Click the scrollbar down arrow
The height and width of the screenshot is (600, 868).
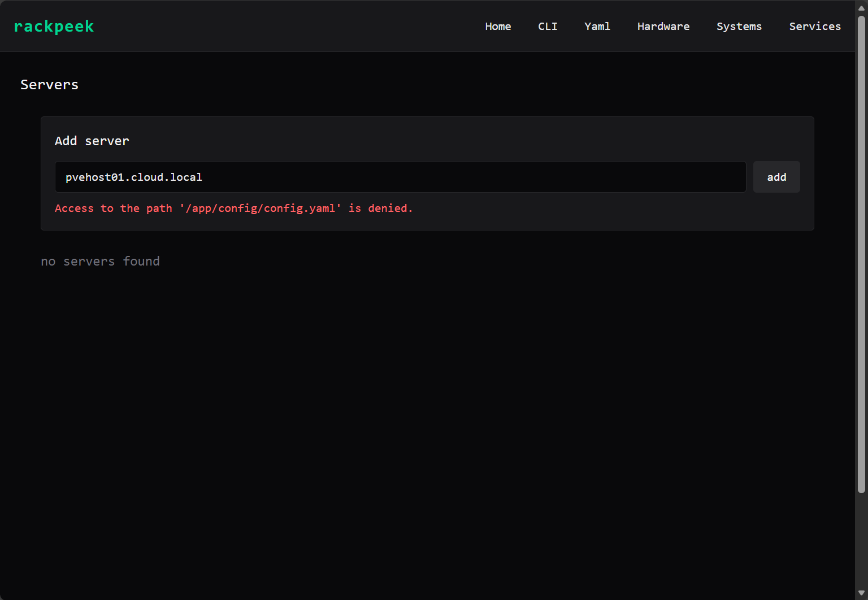[861, 593]
